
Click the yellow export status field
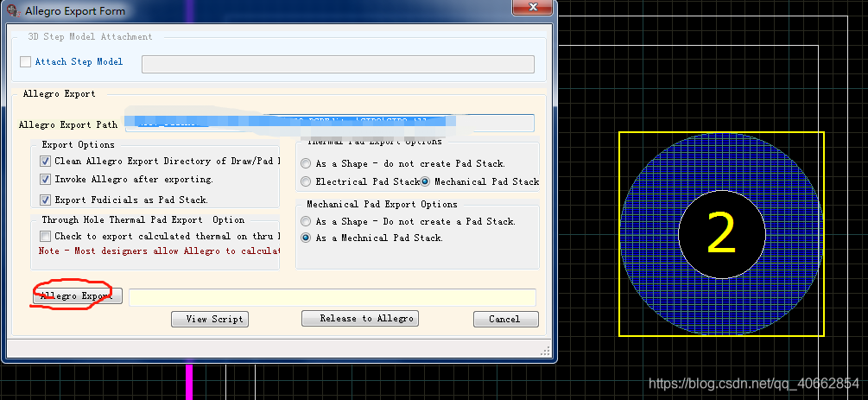pyautogui.click(x=333, y=297)
